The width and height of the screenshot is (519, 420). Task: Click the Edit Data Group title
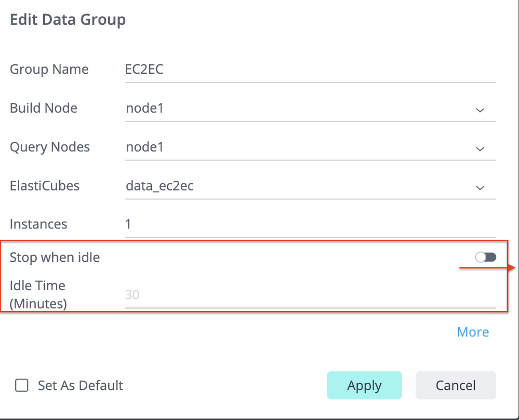[x=68, y=20]
